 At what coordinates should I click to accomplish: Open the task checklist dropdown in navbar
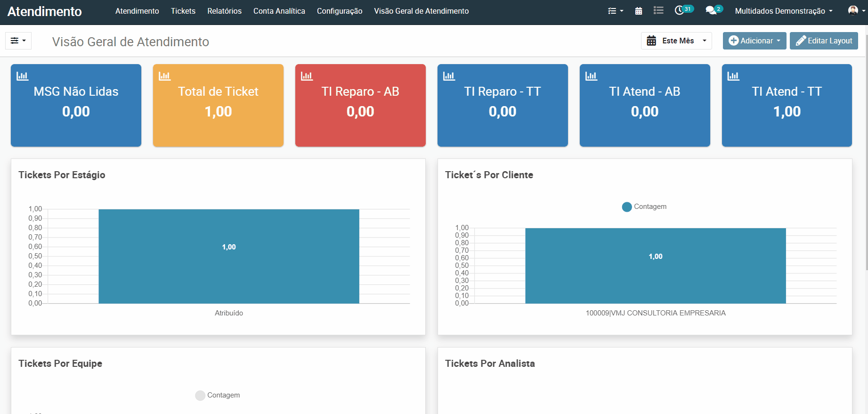[x=615, y=11]
